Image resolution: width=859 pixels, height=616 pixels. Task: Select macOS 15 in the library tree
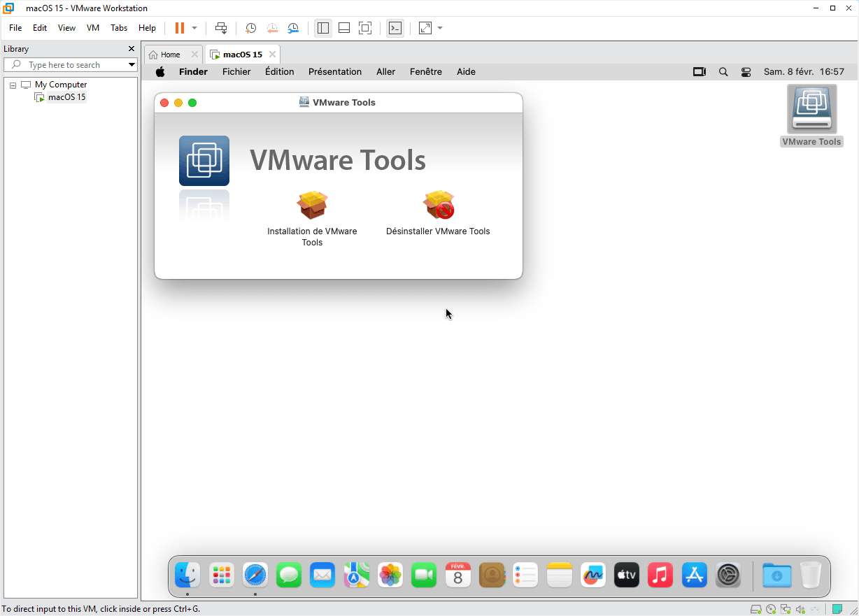pos(66,97)
